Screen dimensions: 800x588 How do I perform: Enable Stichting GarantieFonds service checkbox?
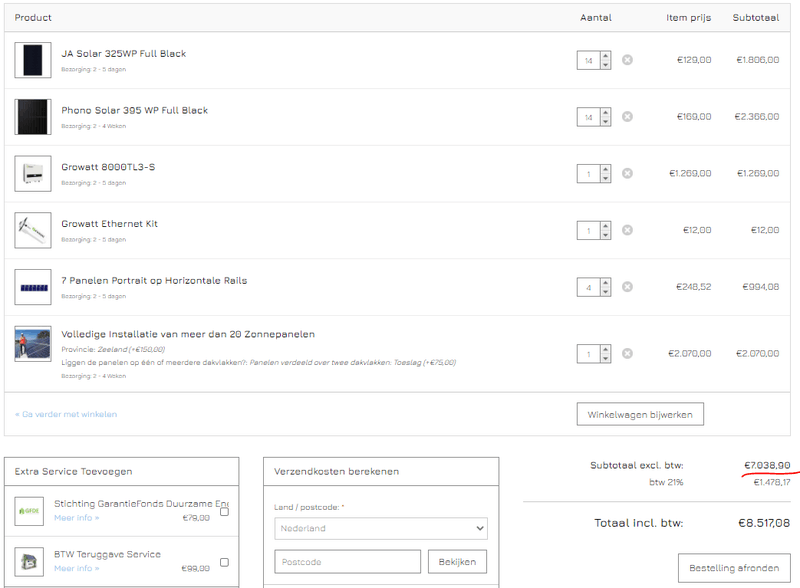point(224,511)
